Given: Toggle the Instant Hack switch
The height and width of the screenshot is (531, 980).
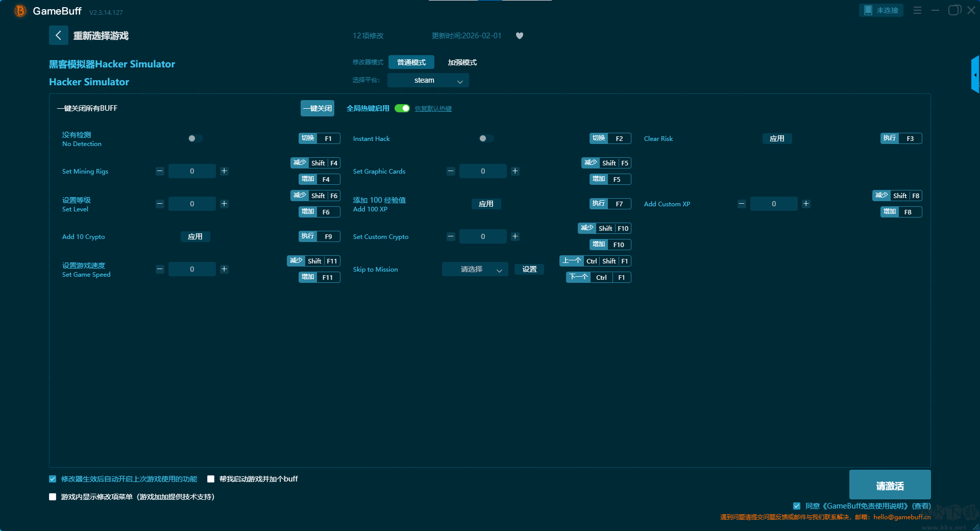Looking at the screenshot, I should pyautogui.click(x=486, y=138).
